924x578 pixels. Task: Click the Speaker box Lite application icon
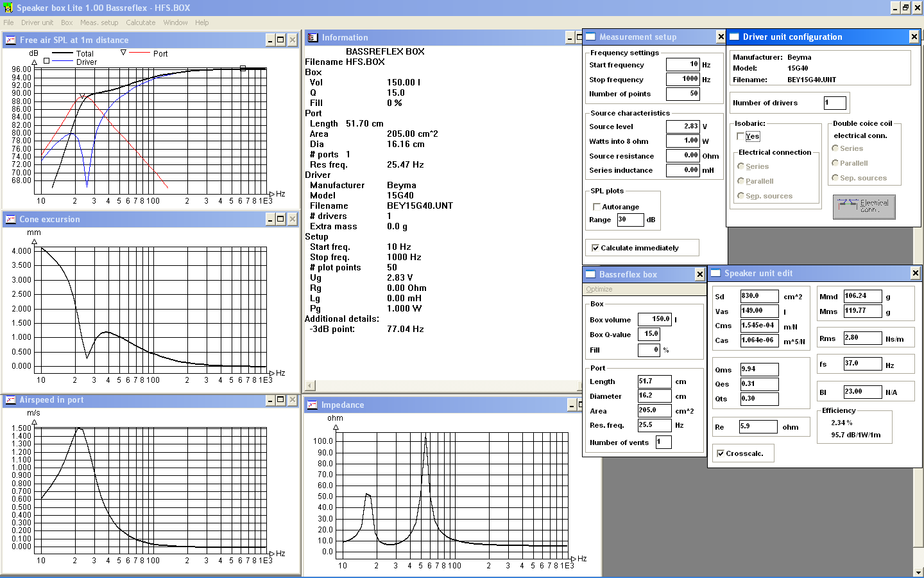(x=8, y=8)
